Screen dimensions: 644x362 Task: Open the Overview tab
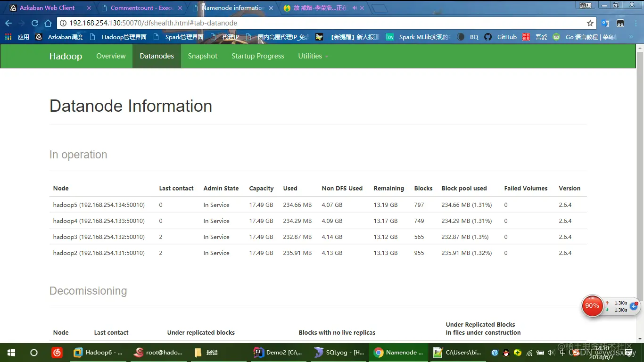pos(111,56)
